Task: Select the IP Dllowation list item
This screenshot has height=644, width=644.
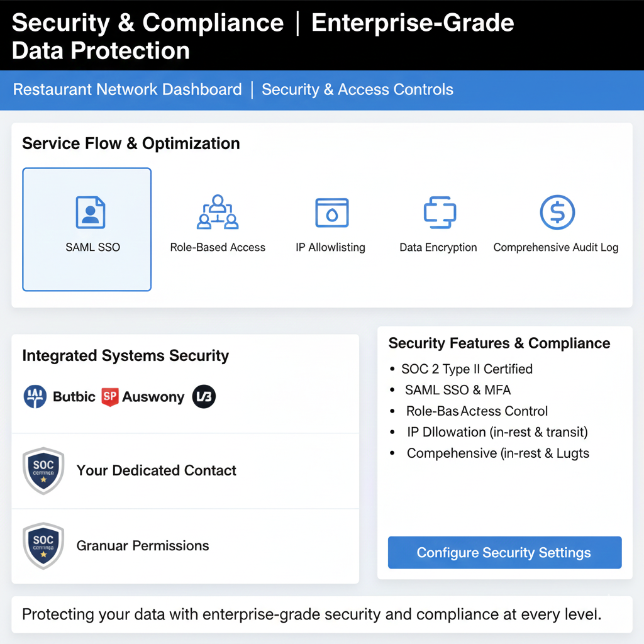Action: [497, 432]
